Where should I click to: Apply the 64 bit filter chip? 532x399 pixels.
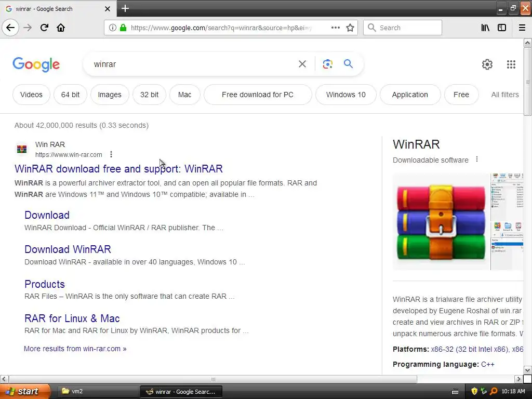click(x=70, y=95)
